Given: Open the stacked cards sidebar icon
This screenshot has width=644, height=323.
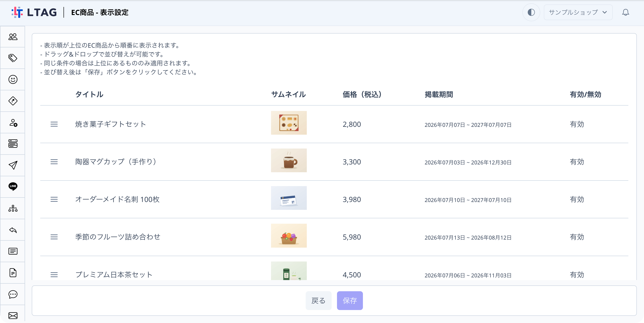Looking at the screenshot, I should (13, 144).
